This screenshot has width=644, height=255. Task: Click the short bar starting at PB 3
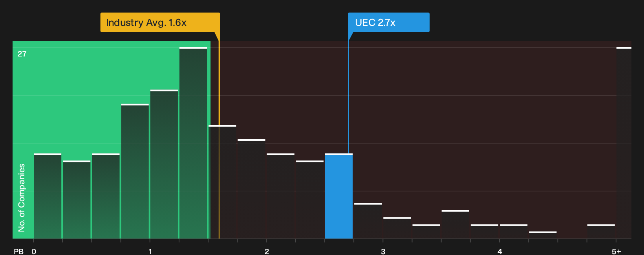(397, 228)
